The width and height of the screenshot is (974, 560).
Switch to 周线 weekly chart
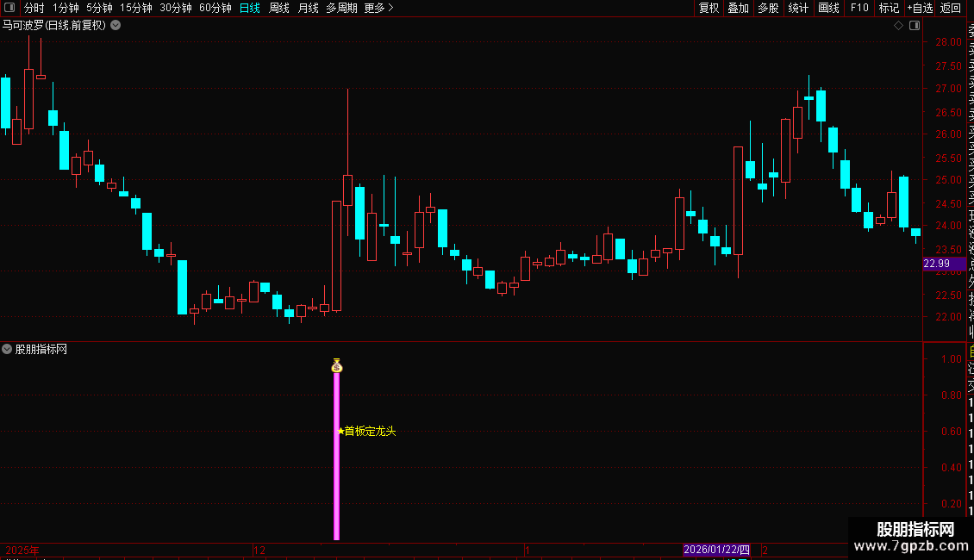click(279, 8)
